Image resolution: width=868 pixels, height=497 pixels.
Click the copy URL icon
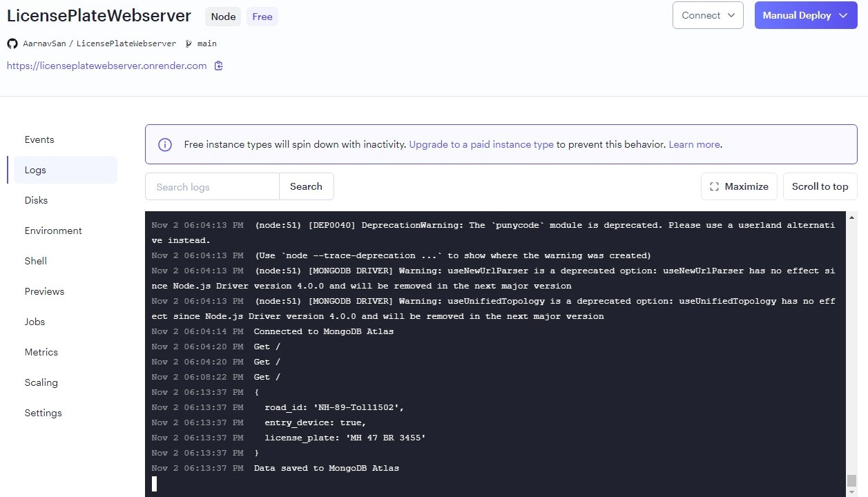tap(218, 66)
